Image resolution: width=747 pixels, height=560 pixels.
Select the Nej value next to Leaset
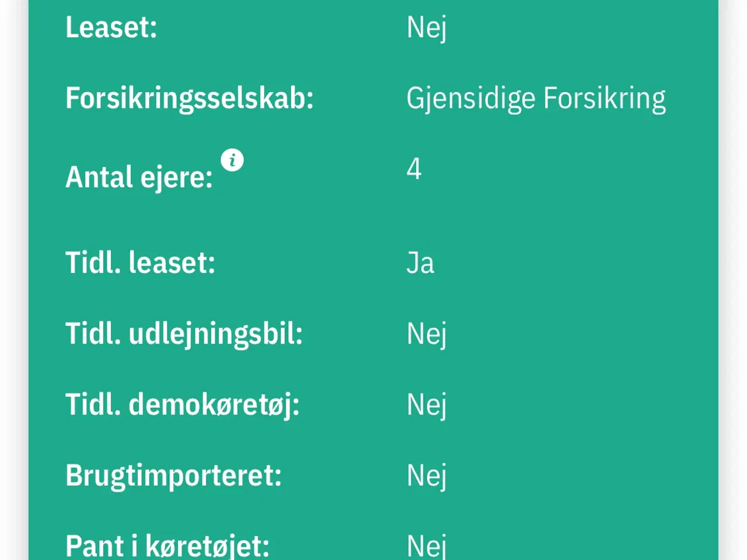tap(427, 27)
